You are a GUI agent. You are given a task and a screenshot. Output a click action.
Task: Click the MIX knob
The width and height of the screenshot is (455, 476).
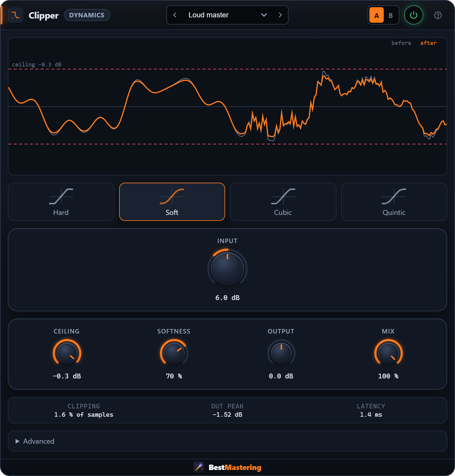(388, 353)
